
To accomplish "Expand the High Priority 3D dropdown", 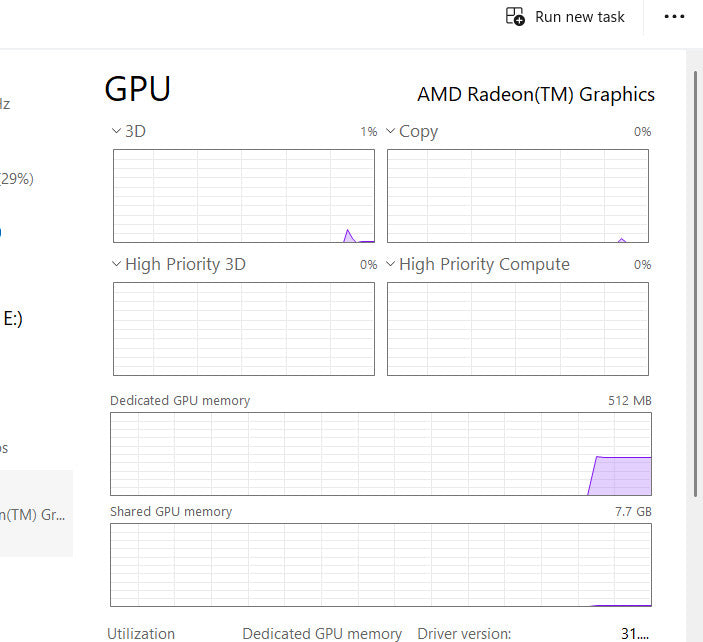I will 117,265.
